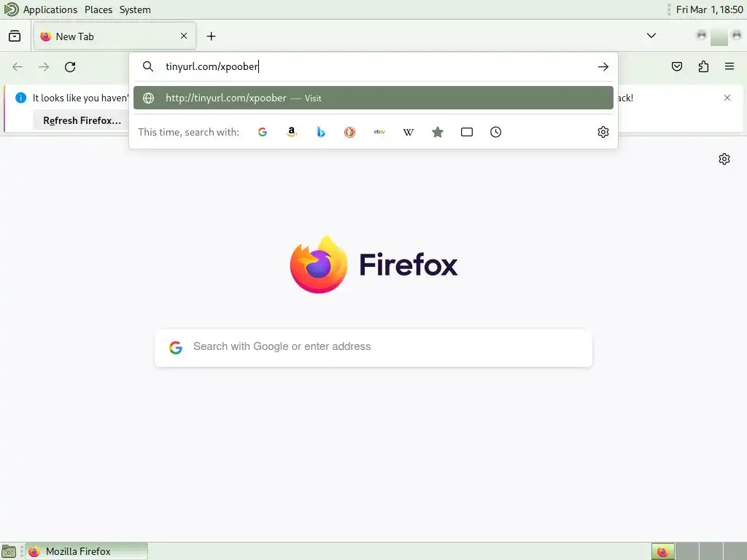The width and height of the screenshot is (747, 560).
Task: Open the Firefox View button
Action: pos(15,36)
